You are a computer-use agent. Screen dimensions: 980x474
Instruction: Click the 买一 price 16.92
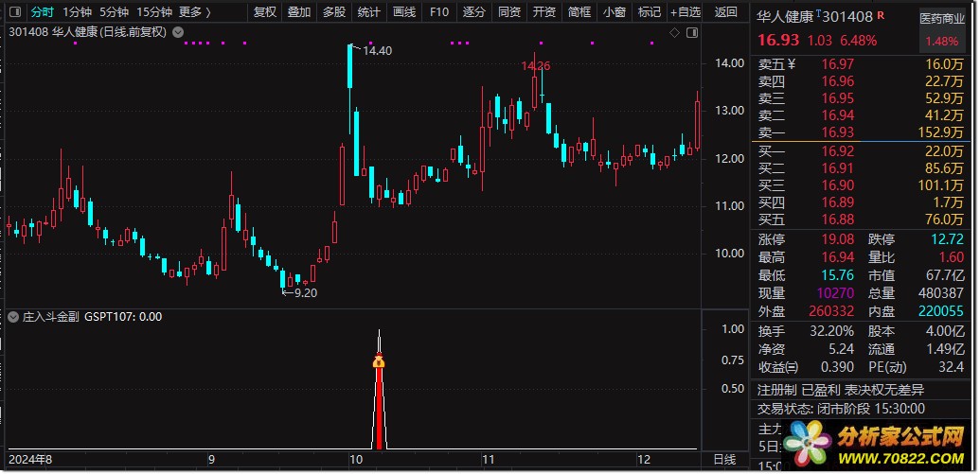point(837,150)
